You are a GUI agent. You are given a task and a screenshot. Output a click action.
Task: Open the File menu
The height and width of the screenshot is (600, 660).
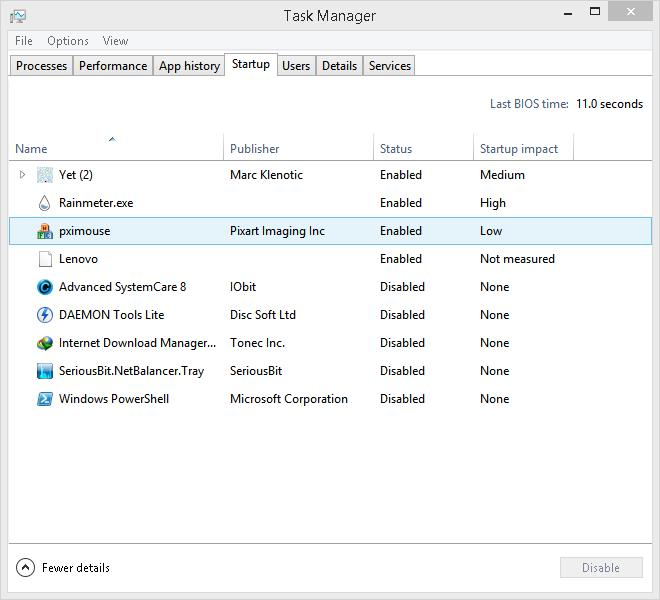click(x=24, y=41)
